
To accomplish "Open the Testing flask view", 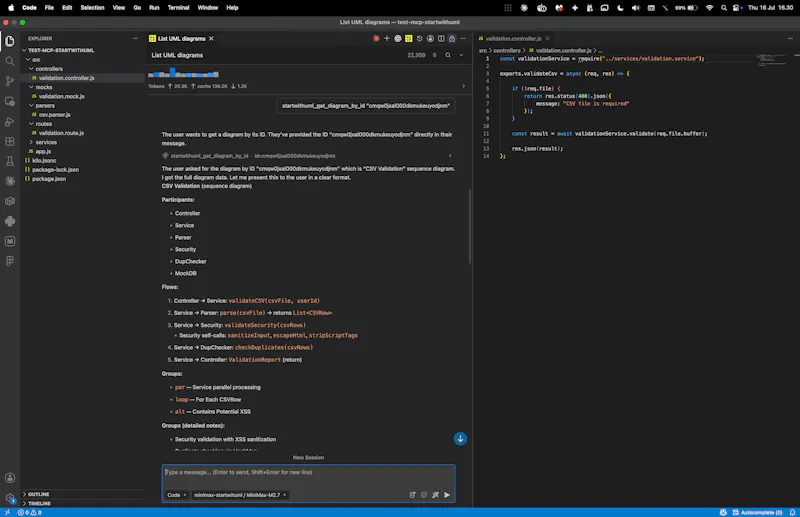I will (x=10, y=161).
